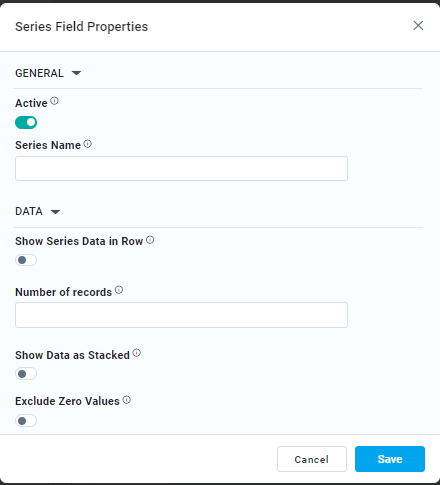Close the Series Field Properties dialog

click(x=418, y=25)
